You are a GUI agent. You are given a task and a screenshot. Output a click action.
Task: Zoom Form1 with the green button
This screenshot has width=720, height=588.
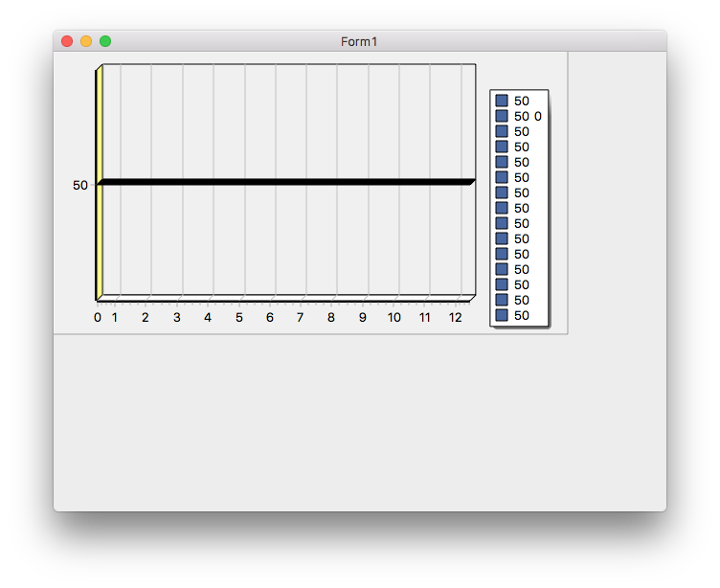point(105,41)
